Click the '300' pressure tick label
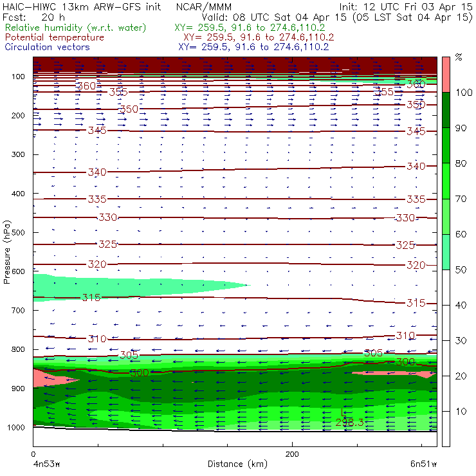Screen dimensions: 476x476 18,154
